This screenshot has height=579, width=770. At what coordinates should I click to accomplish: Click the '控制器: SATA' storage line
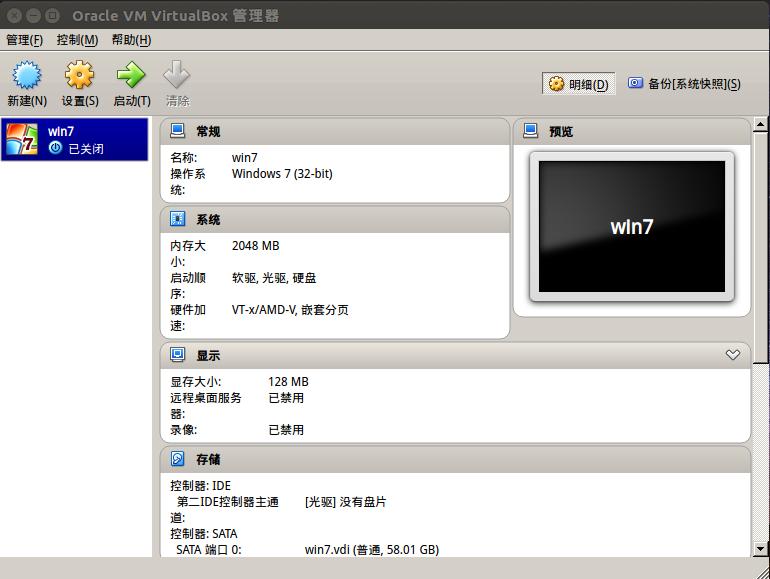pos(204,534)
